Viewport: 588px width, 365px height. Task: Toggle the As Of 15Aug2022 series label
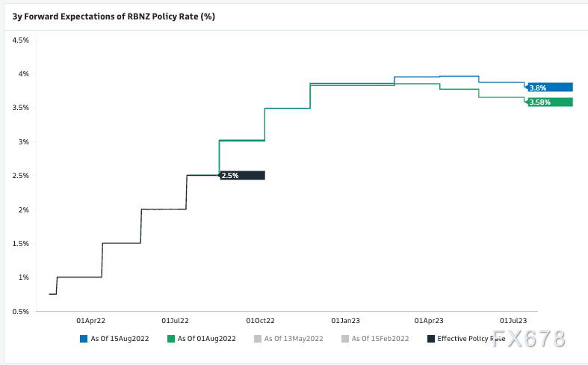(120, 339)
